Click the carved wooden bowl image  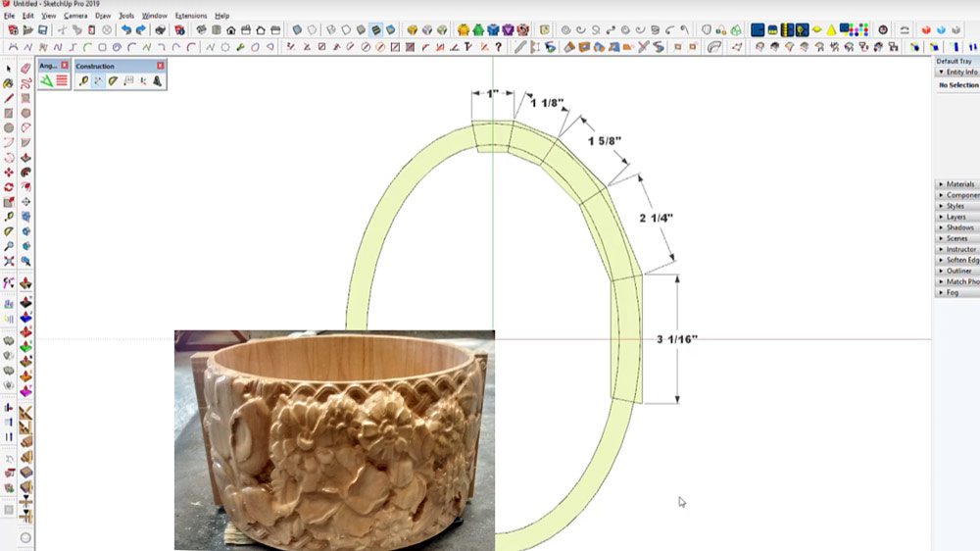334,440
